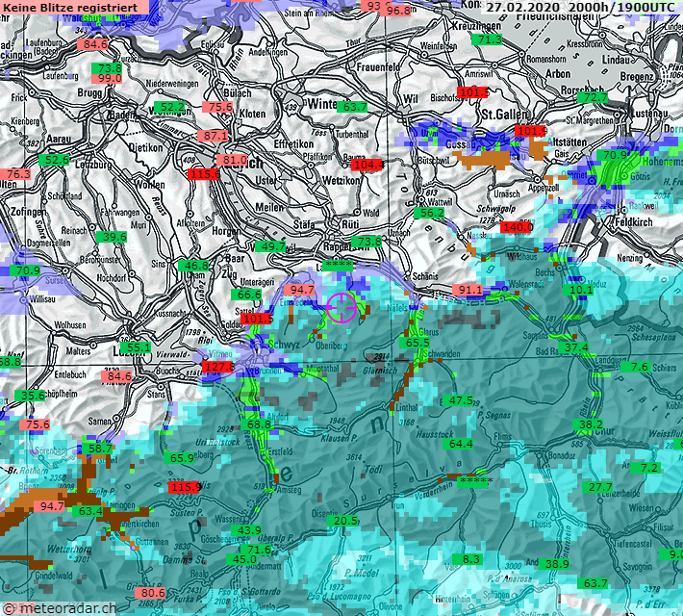Click the green 72.7 value near Rorschach

pos(593,97)
